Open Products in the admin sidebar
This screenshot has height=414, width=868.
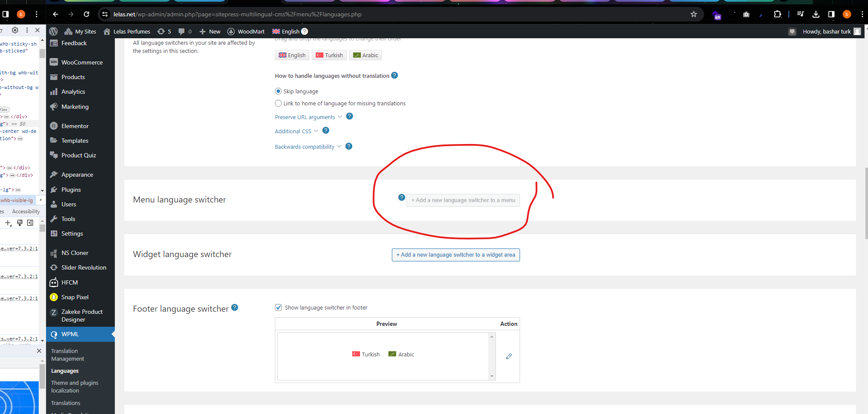80,77
